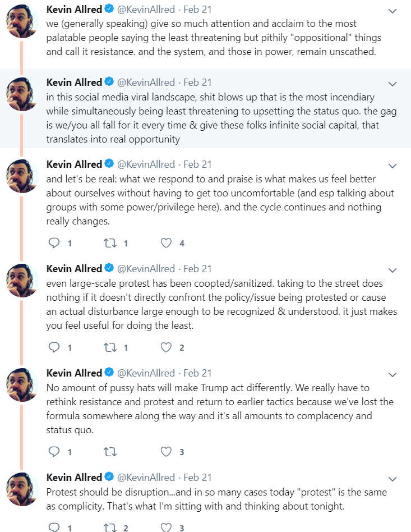Open options chevron on social media viral landscape tweet
Screen dimensions: 411x532
[392, 84]
